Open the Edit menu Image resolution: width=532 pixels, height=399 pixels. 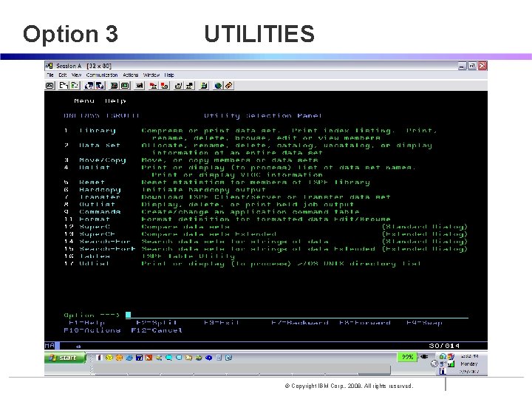pyautogui.click(x=63, y=75)
